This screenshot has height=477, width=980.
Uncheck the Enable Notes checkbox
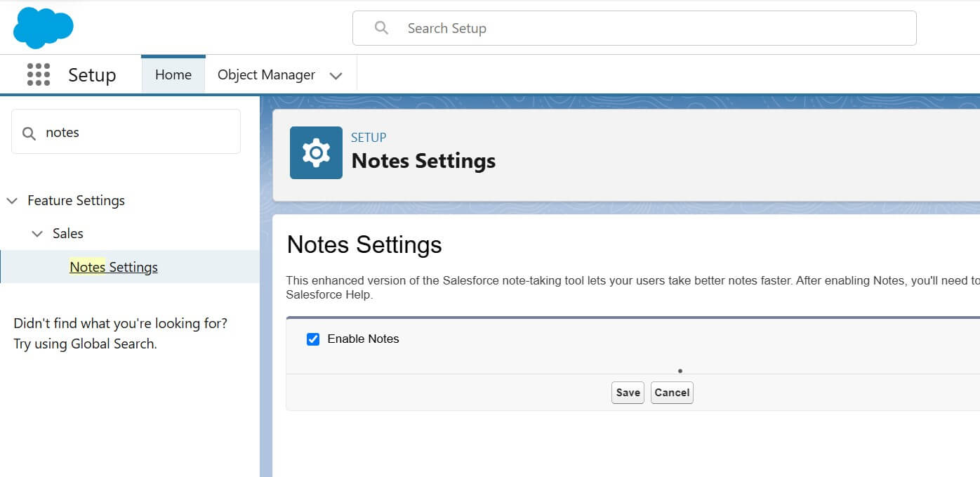click(x=313, y=339)
